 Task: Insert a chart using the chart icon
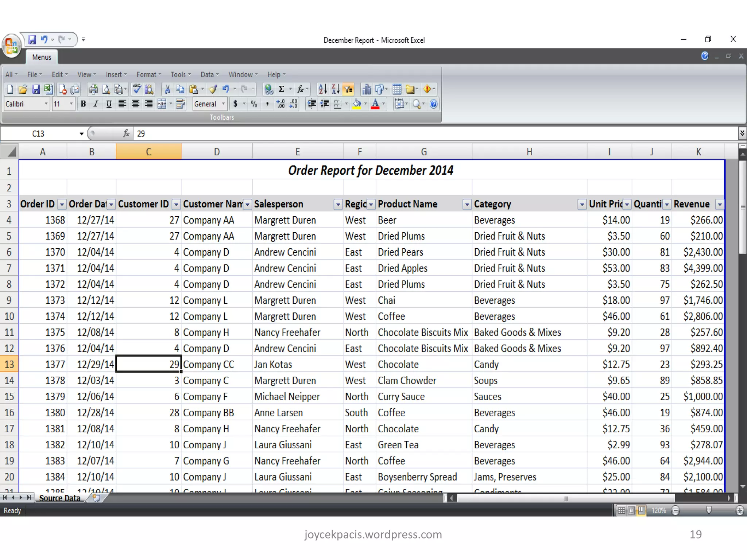367,89
